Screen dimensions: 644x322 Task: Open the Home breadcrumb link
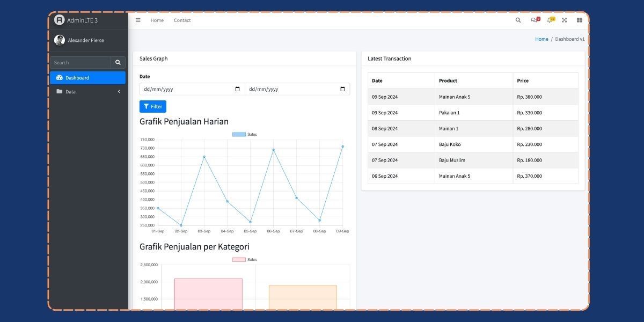[x=541, y=39]
